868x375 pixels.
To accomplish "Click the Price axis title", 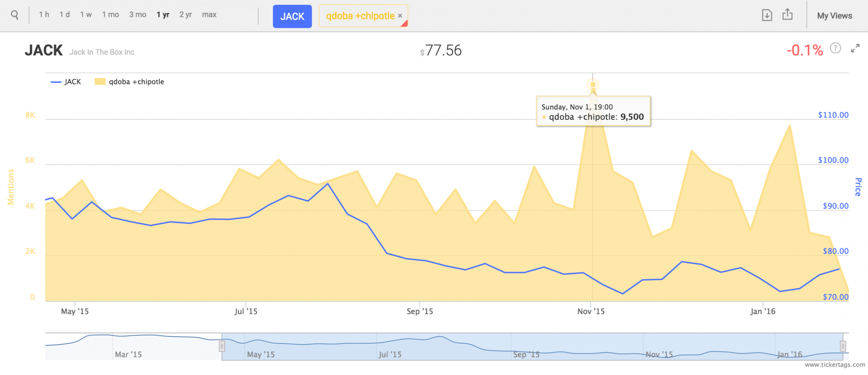I will coord(858,187).
